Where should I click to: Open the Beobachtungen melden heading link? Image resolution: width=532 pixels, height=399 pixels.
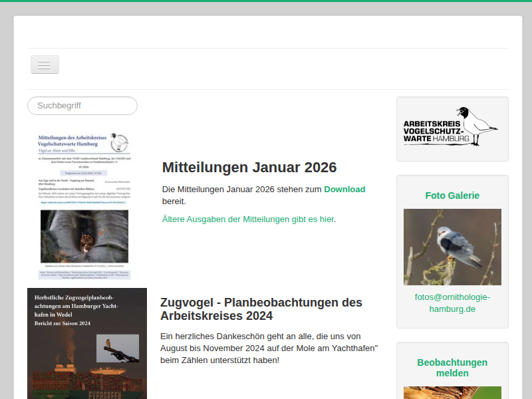[452, 367]
